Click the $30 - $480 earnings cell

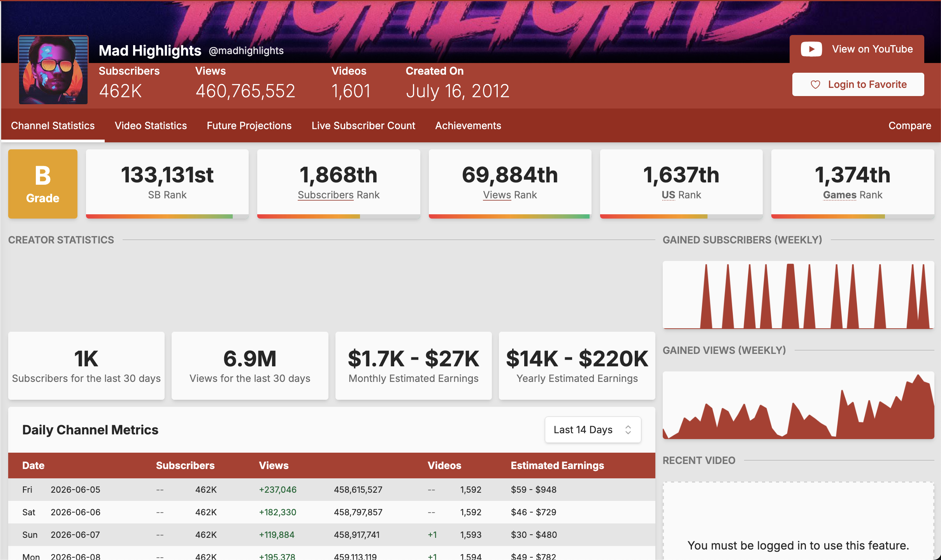[534, 535]
